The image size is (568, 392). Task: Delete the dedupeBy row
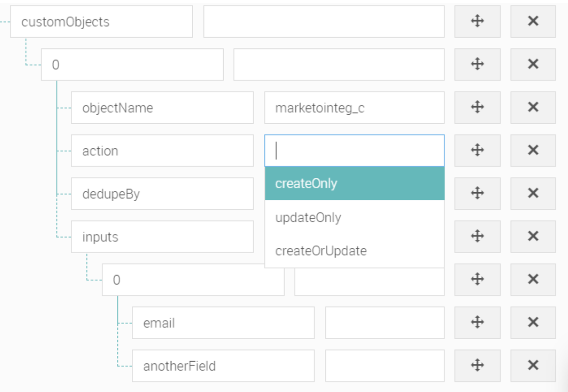point(533,193)
